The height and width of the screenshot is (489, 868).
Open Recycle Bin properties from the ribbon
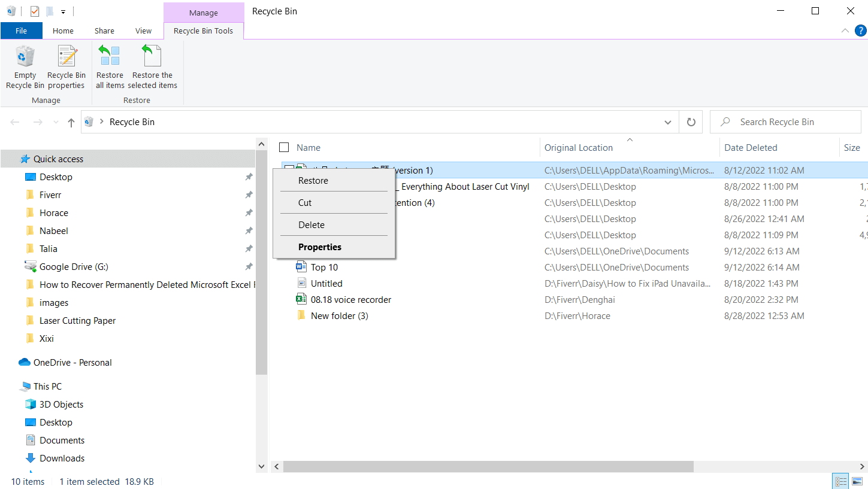point(66,68)
